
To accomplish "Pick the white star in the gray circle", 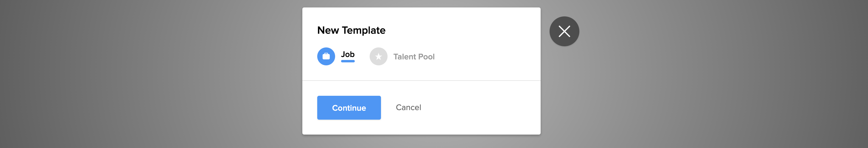I will [x=378, y=56].
